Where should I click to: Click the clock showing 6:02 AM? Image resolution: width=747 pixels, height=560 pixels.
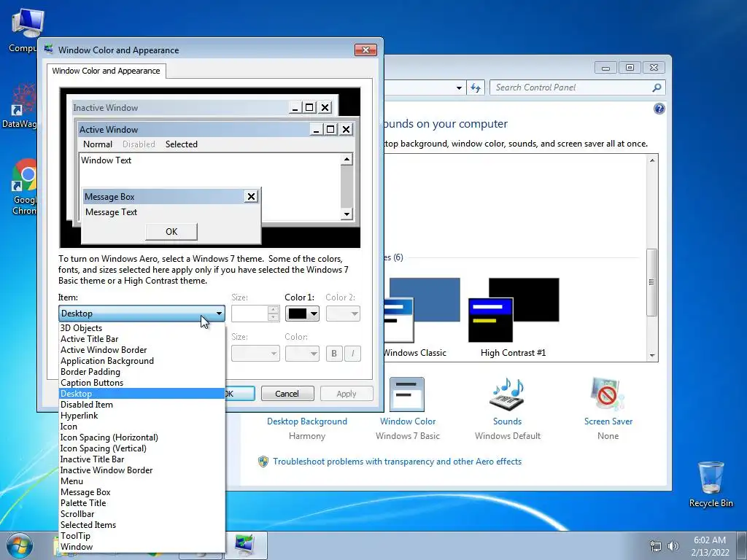pyautogui.click(x=710, y=546)
